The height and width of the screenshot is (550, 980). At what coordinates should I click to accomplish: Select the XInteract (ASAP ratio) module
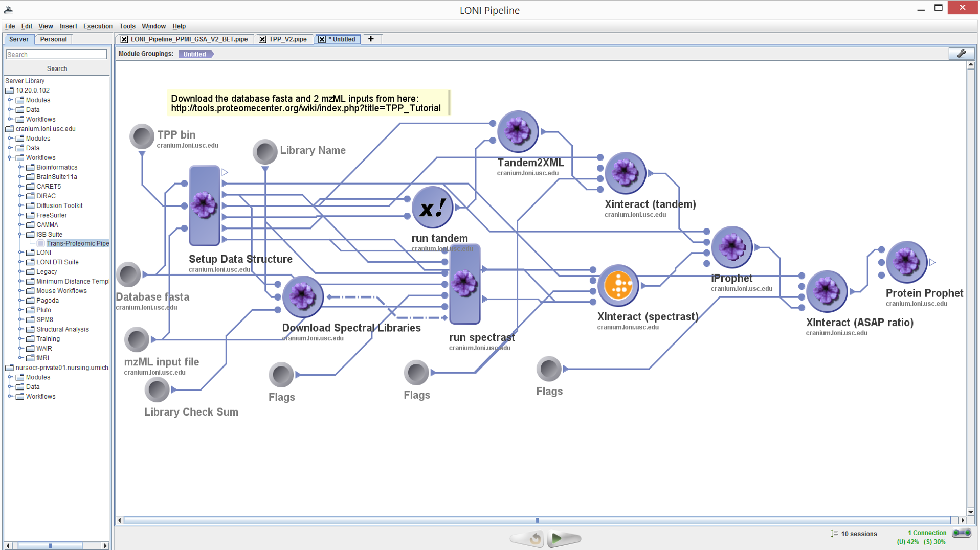click(x=826, y=291)
